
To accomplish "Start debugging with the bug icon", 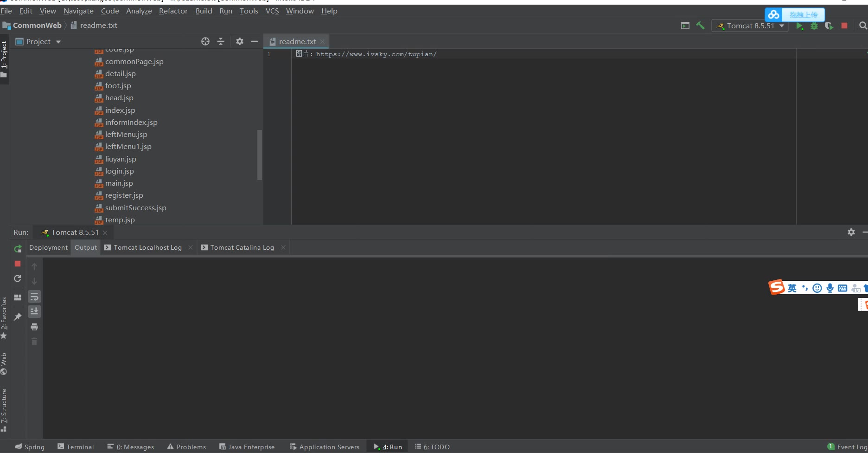I will tap(814, 26).
